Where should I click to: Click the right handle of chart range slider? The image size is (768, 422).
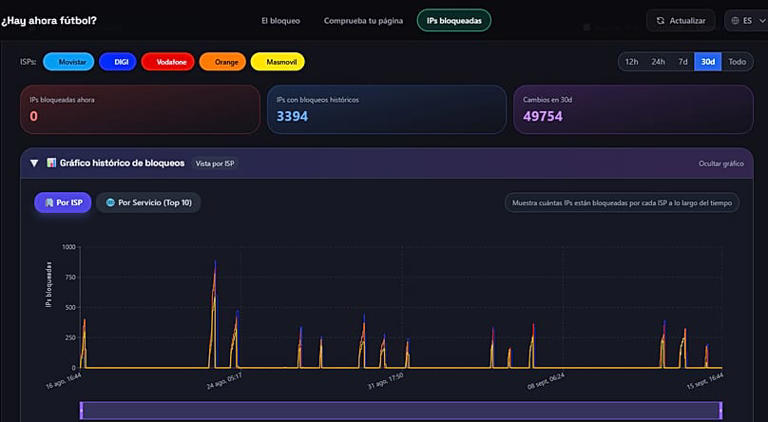pos(720,410)
